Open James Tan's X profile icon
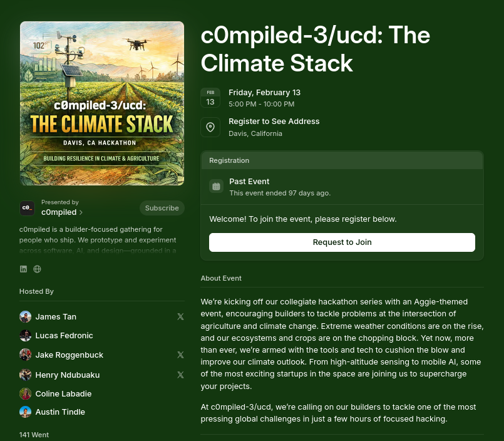 pos(181,317)
